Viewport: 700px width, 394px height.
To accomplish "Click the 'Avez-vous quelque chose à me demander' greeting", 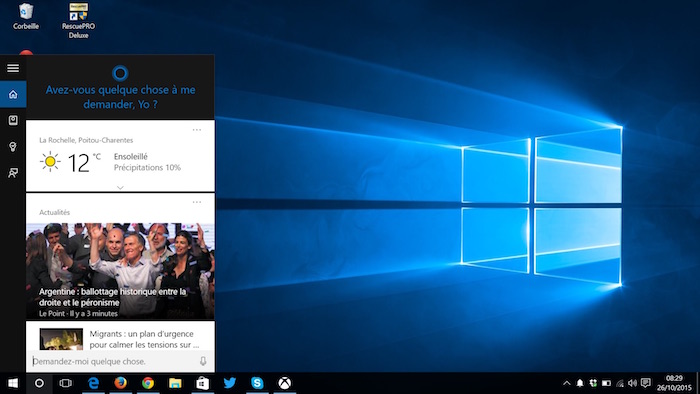I will click(120, 97).
